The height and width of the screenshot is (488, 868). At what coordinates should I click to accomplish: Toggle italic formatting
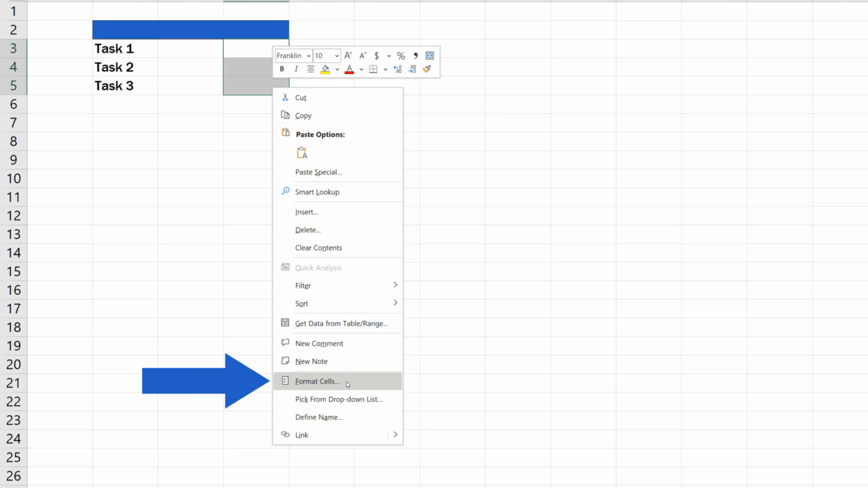click(x=296, y=69)
